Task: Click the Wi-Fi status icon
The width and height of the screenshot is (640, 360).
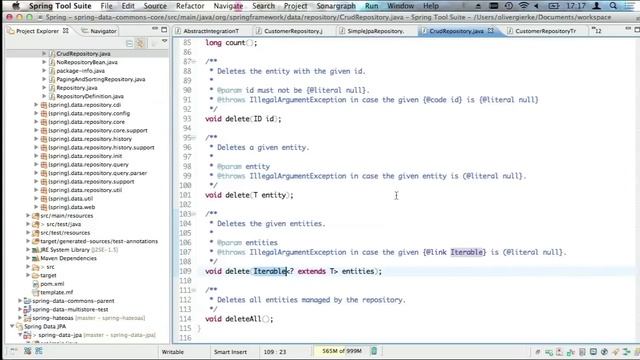Action: [x=524, y=6]
